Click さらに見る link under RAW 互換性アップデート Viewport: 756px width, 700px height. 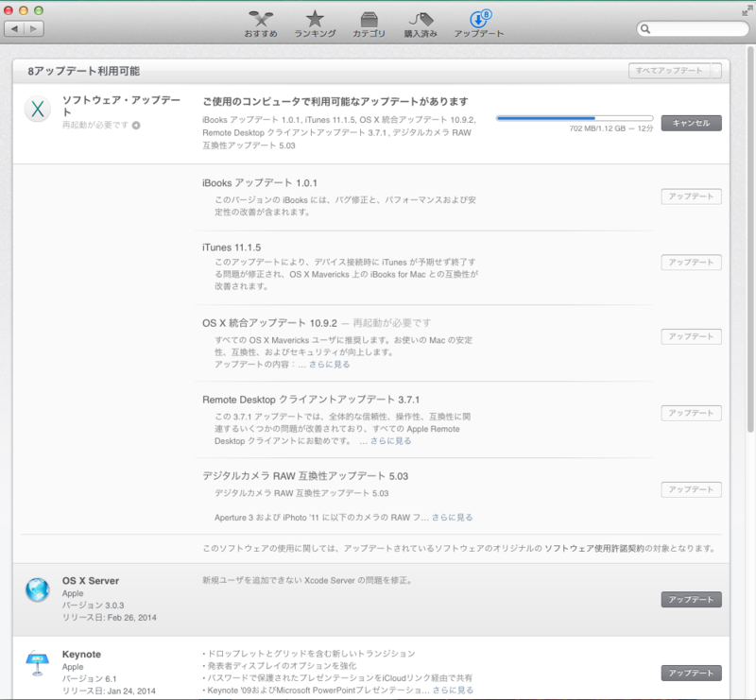click(x=452, y=518)
